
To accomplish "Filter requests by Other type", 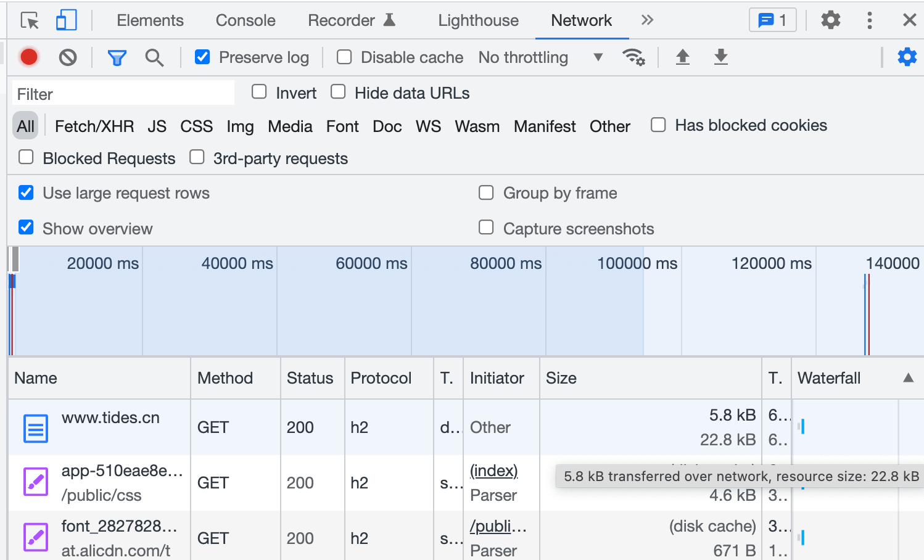I will click(x=610, y=126).
